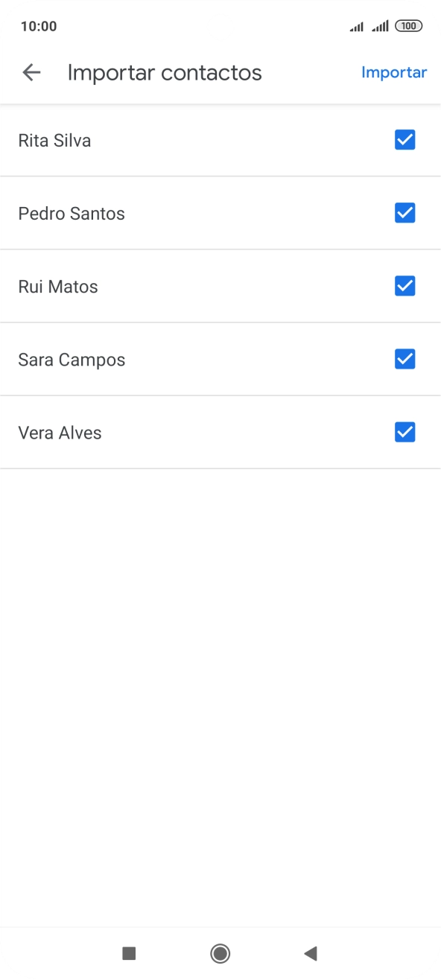Uncheck Vera Alves from the import list

click(x=404, y=432)
